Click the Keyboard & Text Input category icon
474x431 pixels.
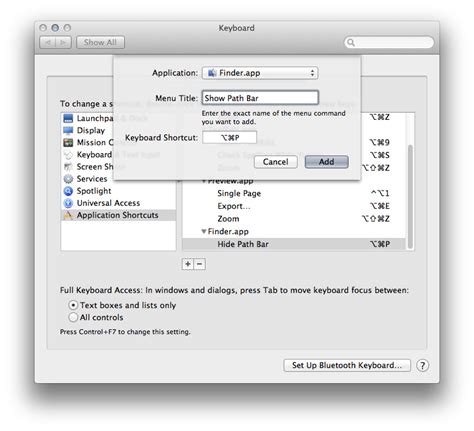[68, 155]
